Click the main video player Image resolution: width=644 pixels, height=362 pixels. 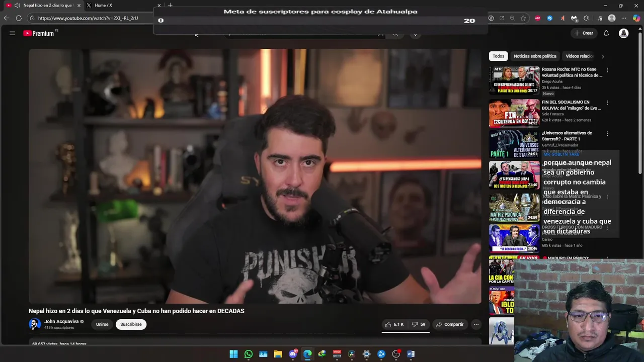(255, 176)
